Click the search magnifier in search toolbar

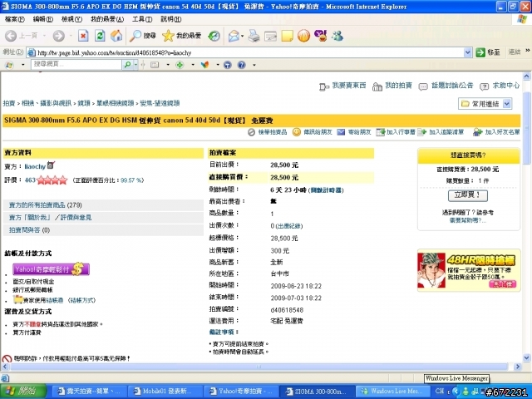(x=127, y=65)
